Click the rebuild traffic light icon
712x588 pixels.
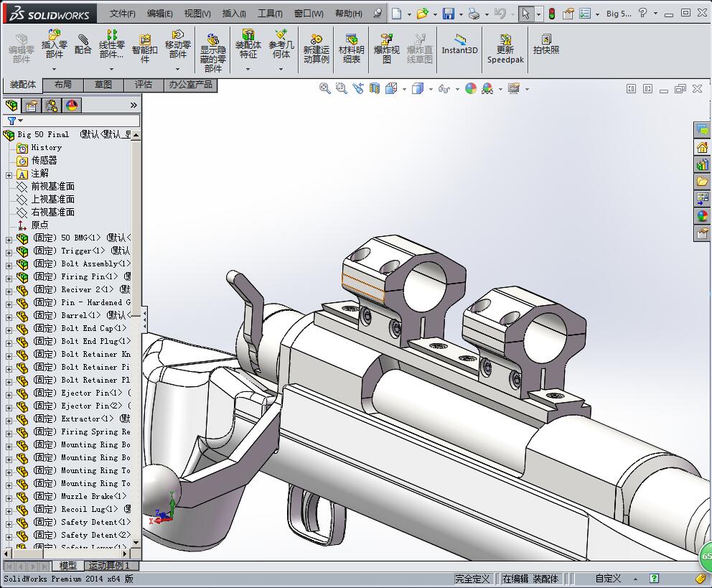(x=551, y=14)
